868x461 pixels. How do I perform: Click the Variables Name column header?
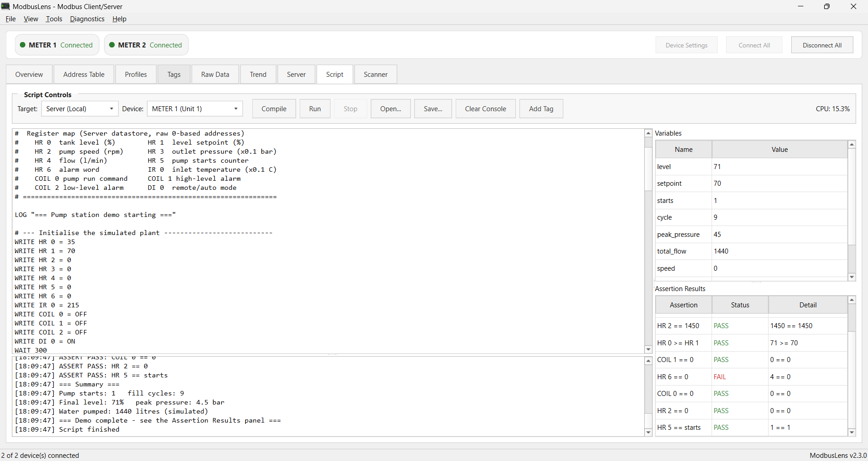coord(684,150)
